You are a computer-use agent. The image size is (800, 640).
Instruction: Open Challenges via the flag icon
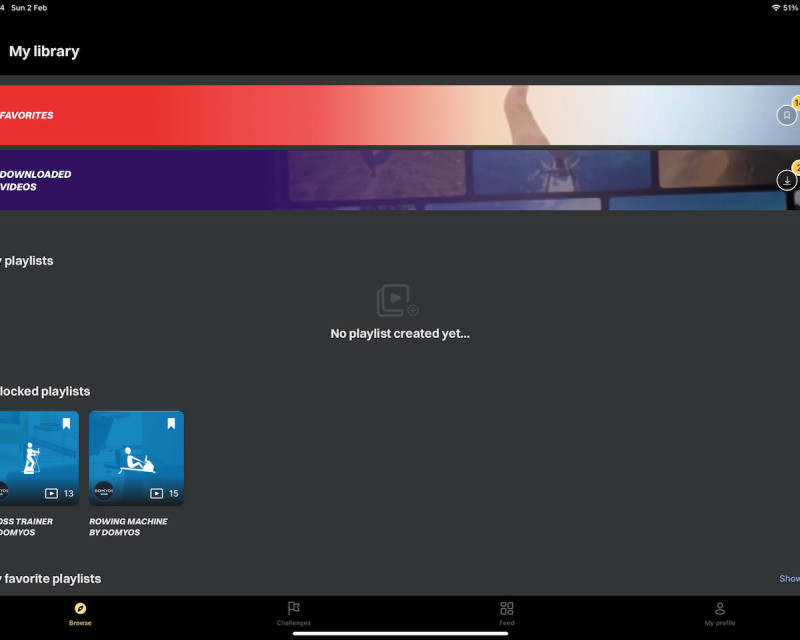point(293,607)
